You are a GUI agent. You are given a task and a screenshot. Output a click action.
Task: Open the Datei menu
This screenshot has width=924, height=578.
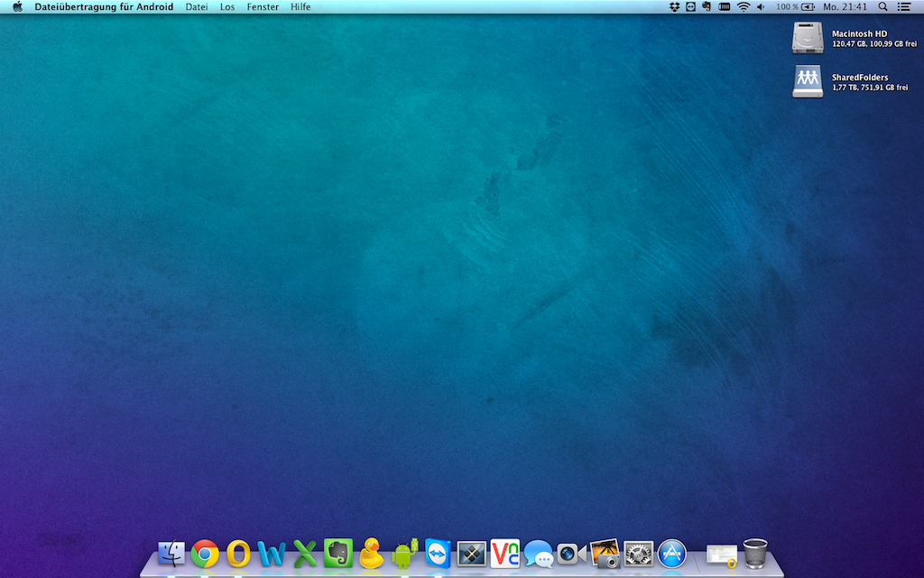tap(196, 7)
